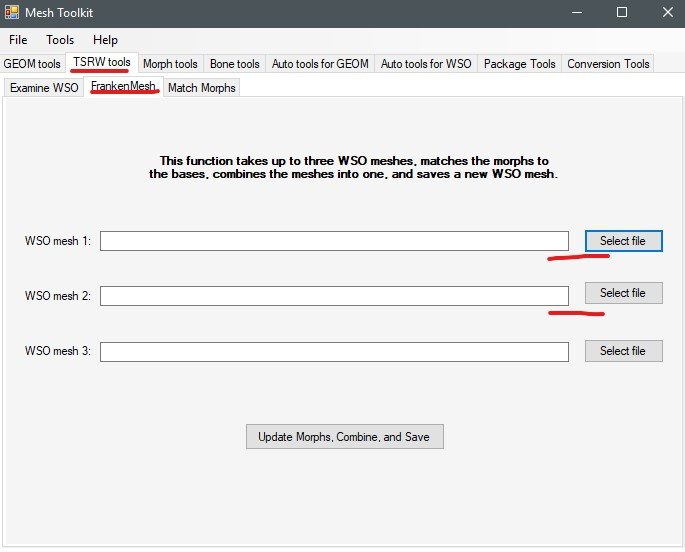
Task: Click the Mesh Toolkit app icon in title bar
Action: tap(12, 12)
